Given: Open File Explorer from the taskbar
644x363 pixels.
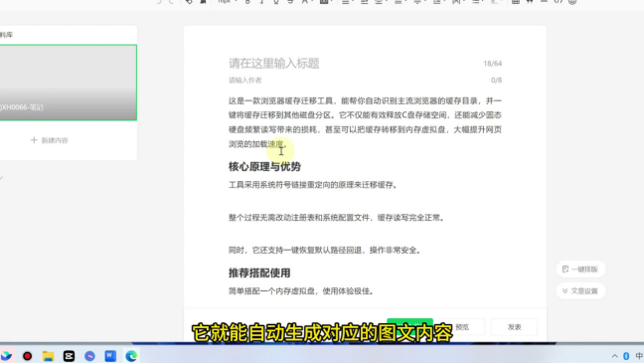Looking at the screenshot, I should pos(48,356).
